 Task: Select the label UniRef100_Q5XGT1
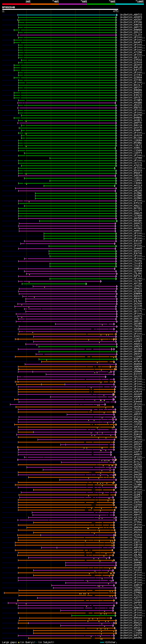pos(131,106)
